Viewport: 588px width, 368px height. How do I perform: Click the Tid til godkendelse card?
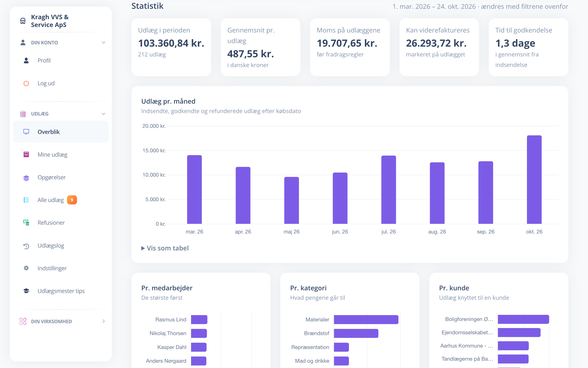[x=528, y=47]
